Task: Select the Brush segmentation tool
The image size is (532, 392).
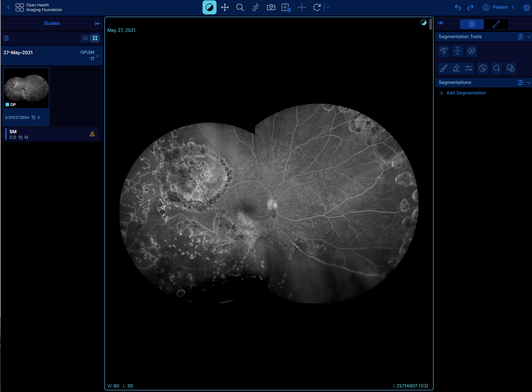Action: click(x=444, y=68)
